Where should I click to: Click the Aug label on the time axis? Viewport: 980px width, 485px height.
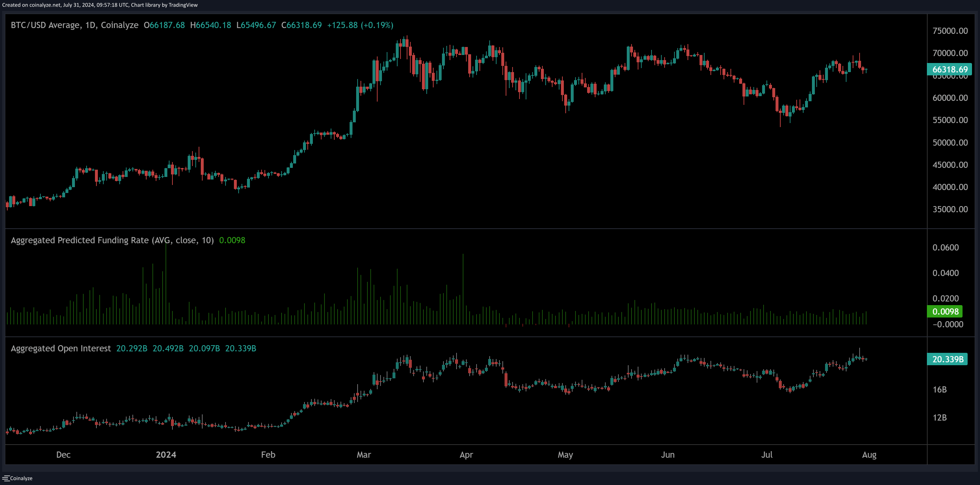(x=869, y=454)
